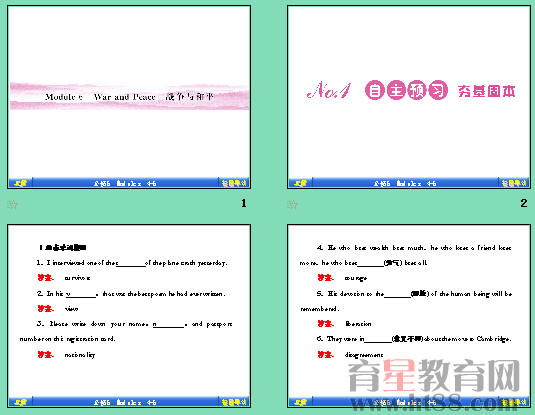Click the animation star icon under slide 1
Viewport: 535px width, 415px height.
12,204
